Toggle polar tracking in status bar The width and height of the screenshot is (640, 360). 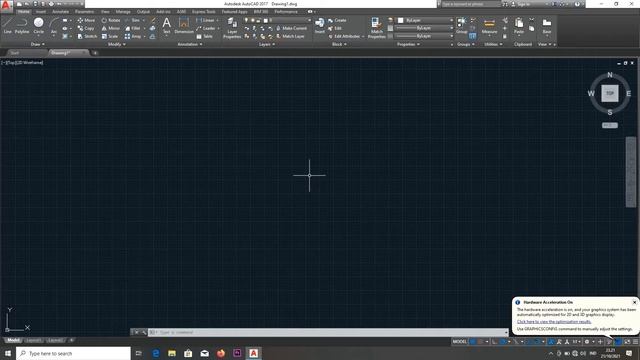[503, 342]
